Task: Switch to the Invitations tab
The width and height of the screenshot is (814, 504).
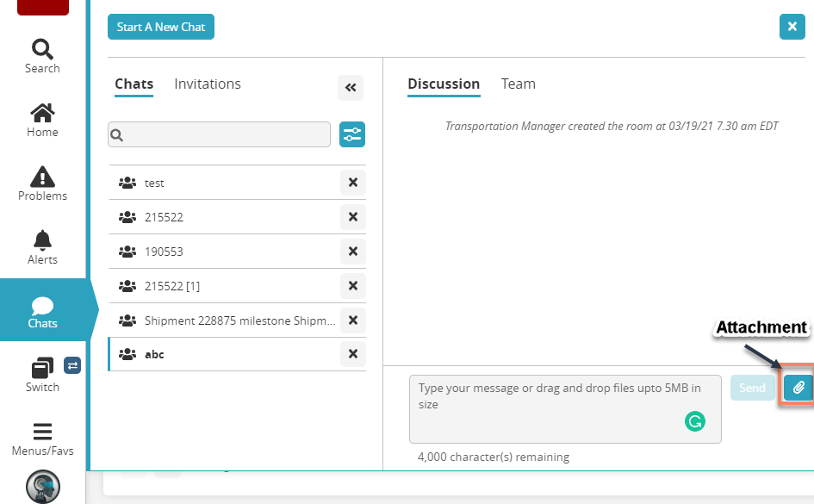Action: pos(208,84)
